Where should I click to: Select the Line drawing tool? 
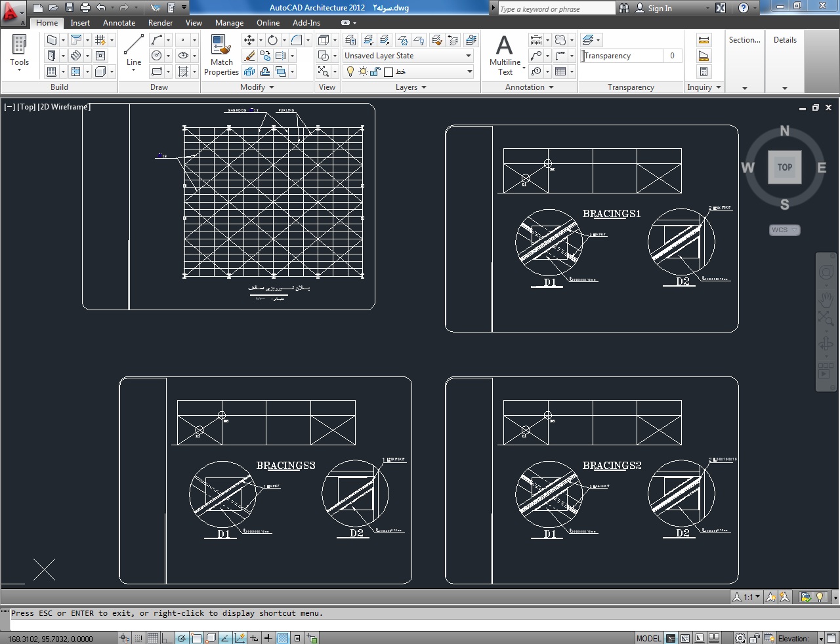133,51
